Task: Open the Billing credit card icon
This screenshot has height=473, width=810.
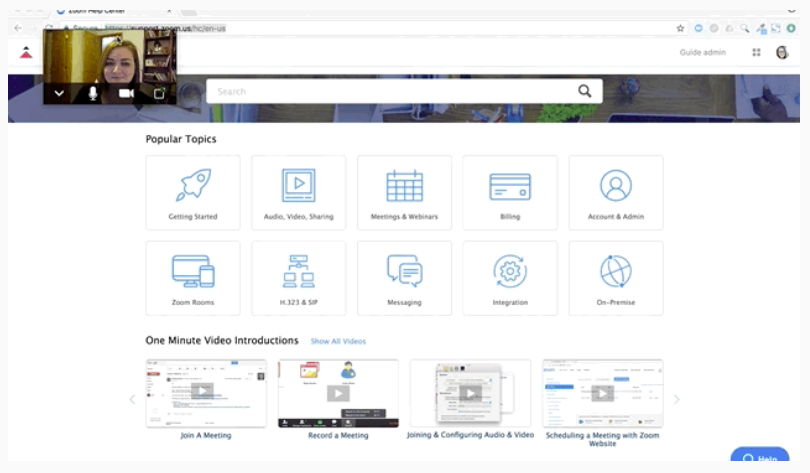Action: pyautogui.click(x=510, y=186)
